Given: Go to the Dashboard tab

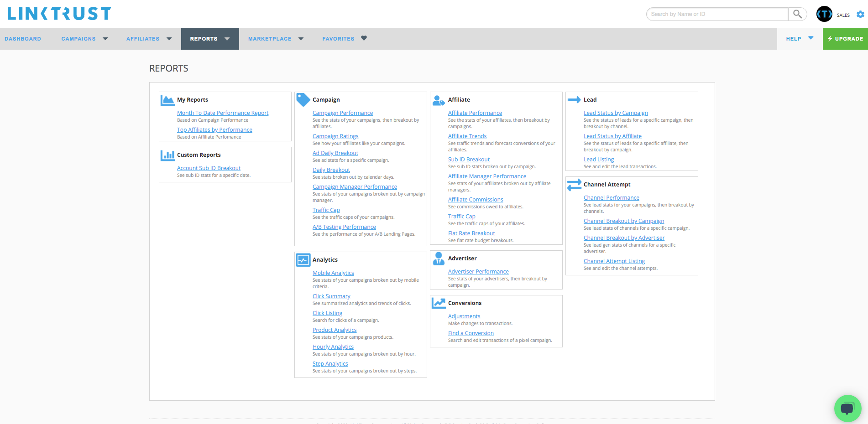Looking at the screenshot, I should click(23, 39).
